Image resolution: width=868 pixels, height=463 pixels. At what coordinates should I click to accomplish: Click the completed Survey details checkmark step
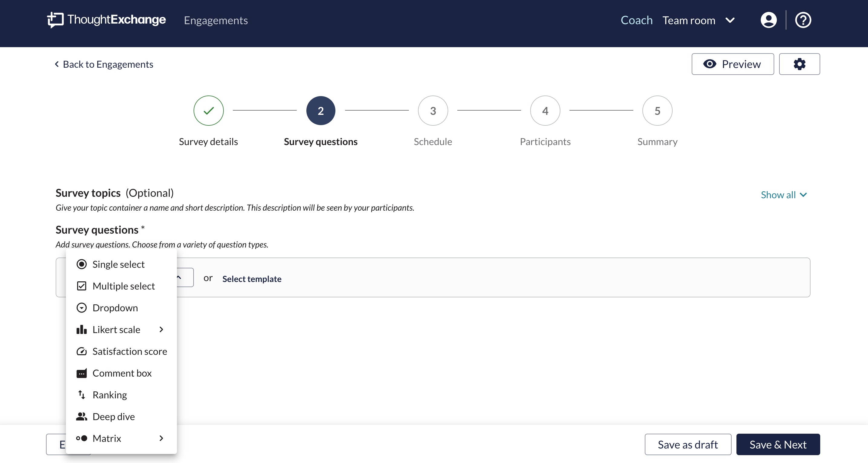tap(209, 110)
